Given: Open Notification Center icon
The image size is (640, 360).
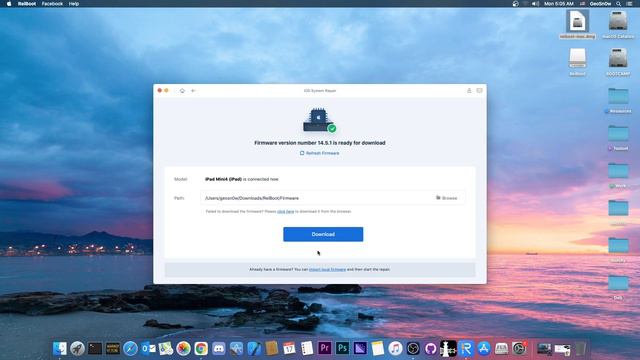Looking at the screenshot, I should tap(630, 4).
